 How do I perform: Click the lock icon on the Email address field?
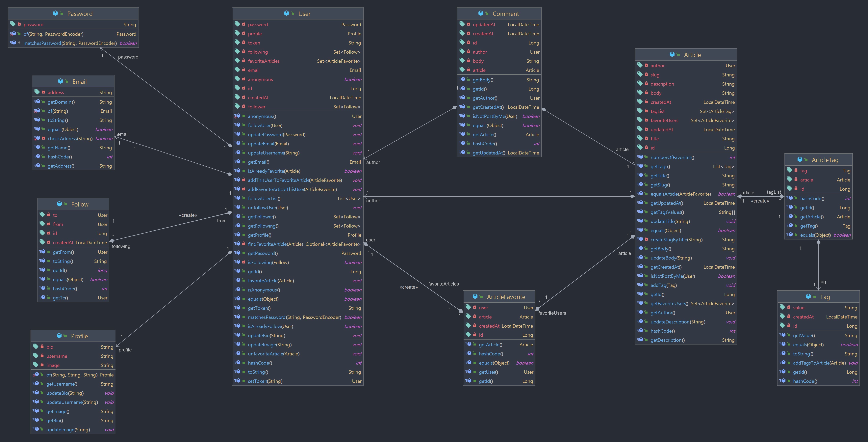click(43, 92)
